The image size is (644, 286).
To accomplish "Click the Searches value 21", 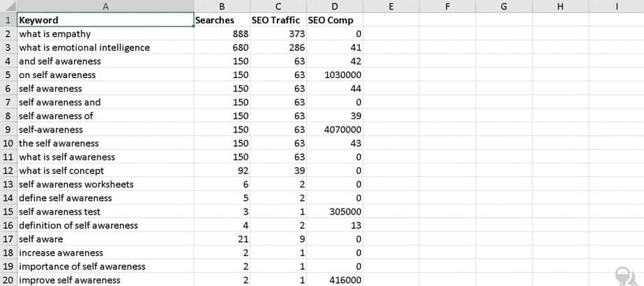I will click(222, 239).
